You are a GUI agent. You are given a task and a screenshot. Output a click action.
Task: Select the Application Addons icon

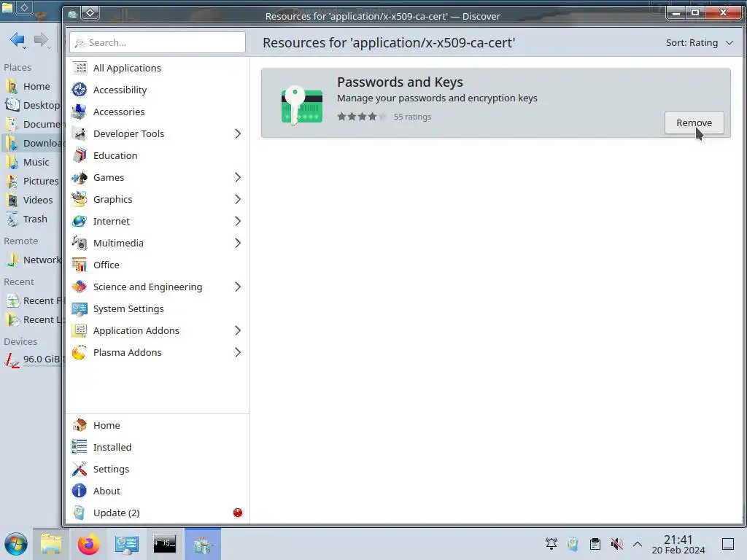click(79, 331)
